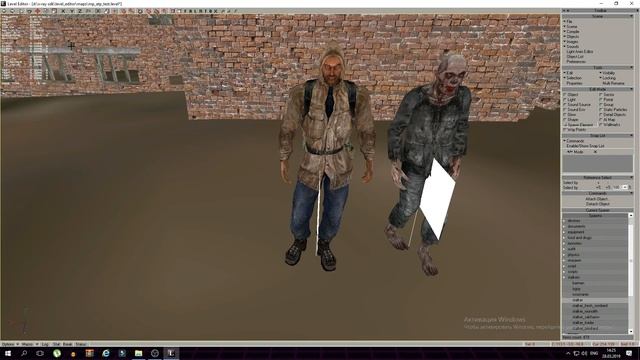Select food and drugs spawn folder

pos(580,238)
